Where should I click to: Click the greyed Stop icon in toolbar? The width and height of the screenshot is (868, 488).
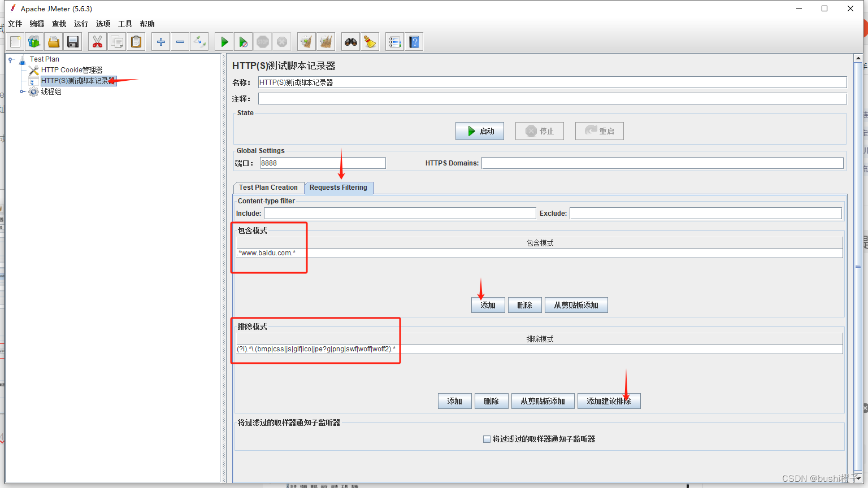(263, 42)
